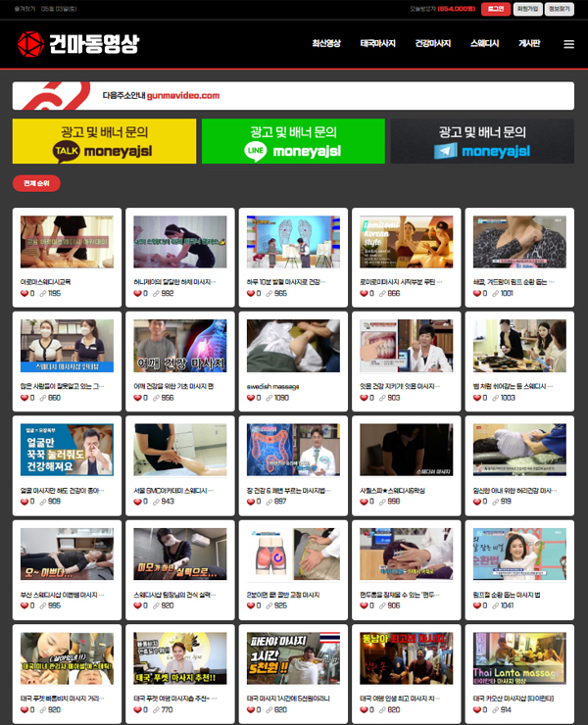The height and width of the screenshot is (725, 588).
Task: Click the 회원가입 button in top bar
Action: pos(527,9)
